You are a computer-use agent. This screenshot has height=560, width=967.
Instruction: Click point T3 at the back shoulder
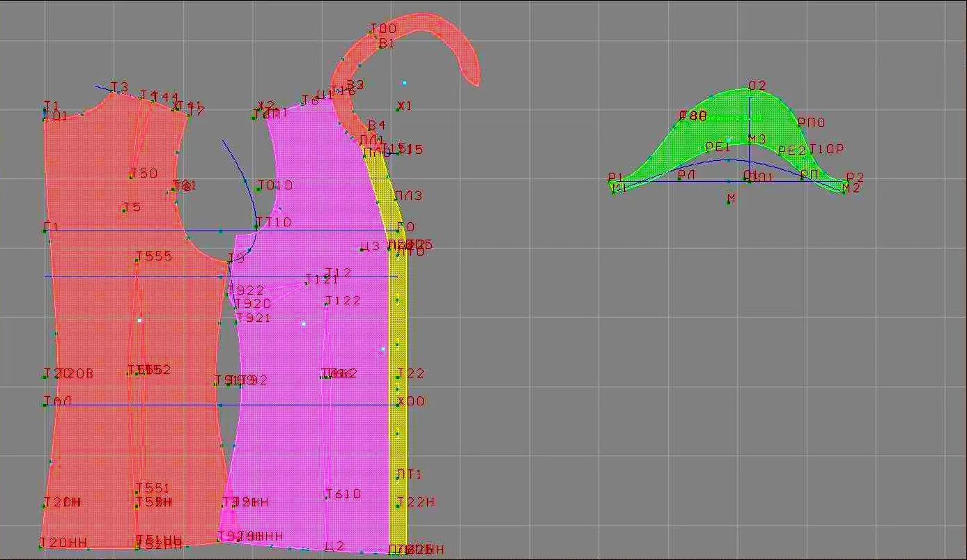[x=120, y=87]
